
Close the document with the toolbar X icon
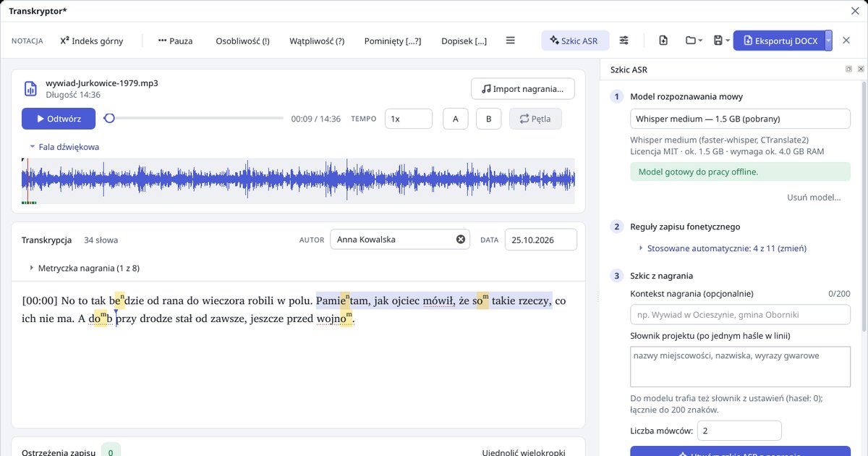point(846,41)
